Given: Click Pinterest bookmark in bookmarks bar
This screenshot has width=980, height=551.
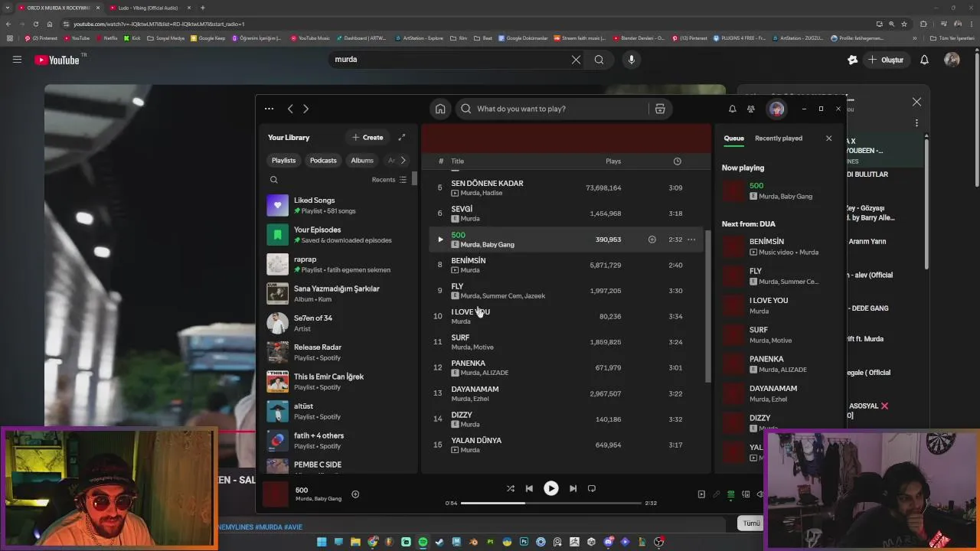Looking at the screenshot, I should coord(41,37).
